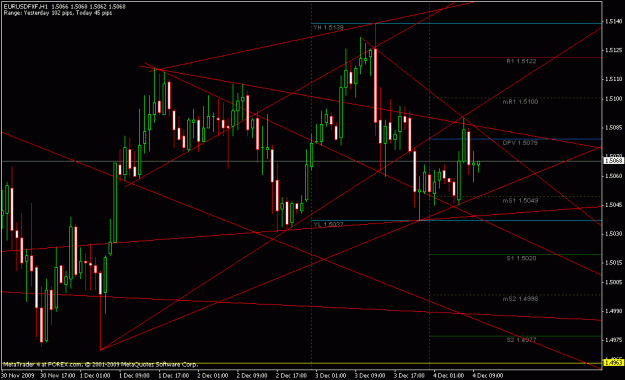625x380 pixels.
Task: Click the '1 Dec 17:00' time axis label
Action: point(173,375)
